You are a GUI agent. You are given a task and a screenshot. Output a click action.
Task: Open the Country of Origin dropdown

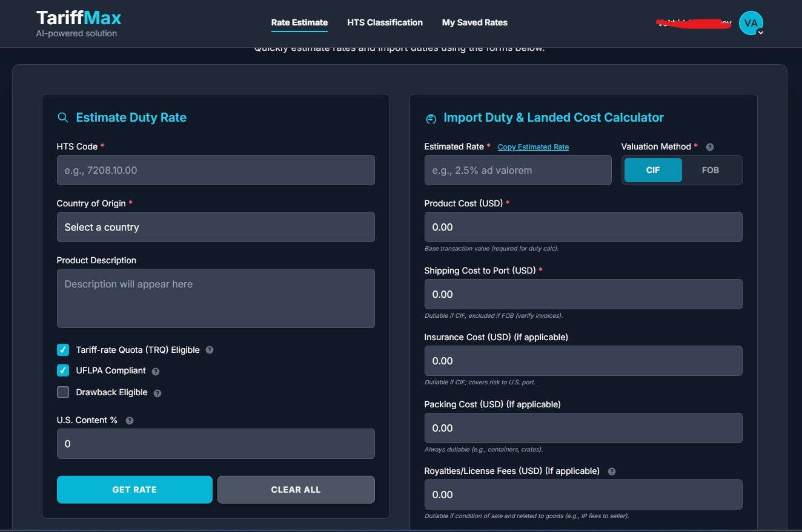point(216,227)
